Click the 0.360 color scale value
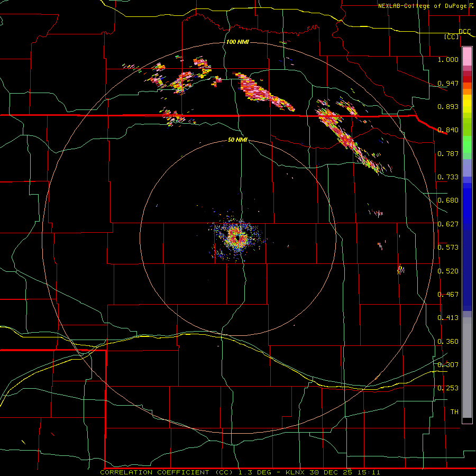Screen dimensions: 476x476 point(448,342)
